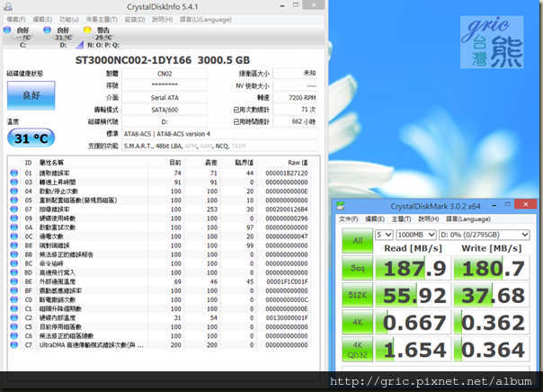Click the blue status icon for attribute C7
Image resolution: width=543 pixels, height=392 pixels.
13,344
